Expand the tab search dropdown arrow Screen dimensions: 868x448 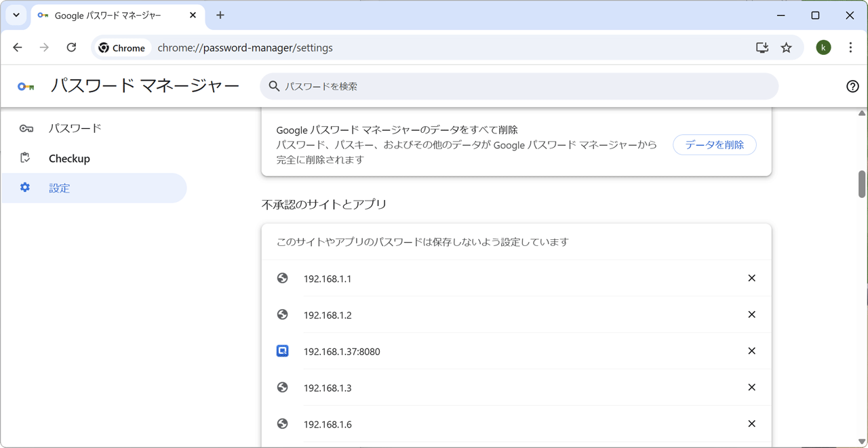(x=16, y=15)
